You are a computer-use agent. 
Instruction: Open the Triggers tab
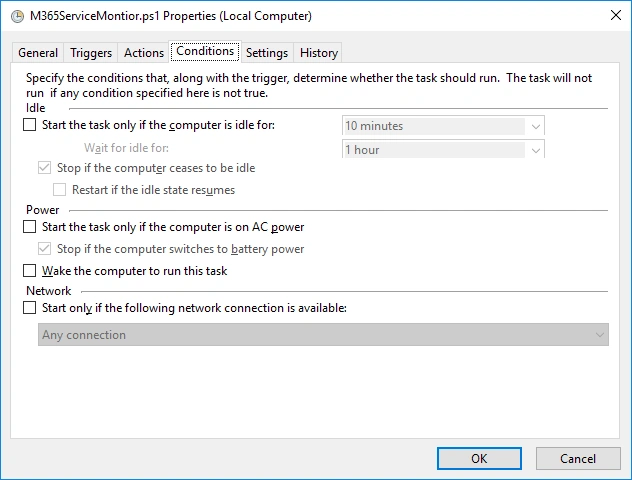pos(91,53)
